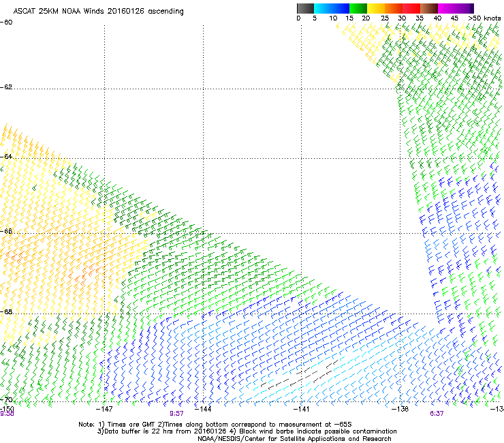Click the purple '9:57' pass time label
The width and height of the screenshot is (504, 443).
click(176, 414)
